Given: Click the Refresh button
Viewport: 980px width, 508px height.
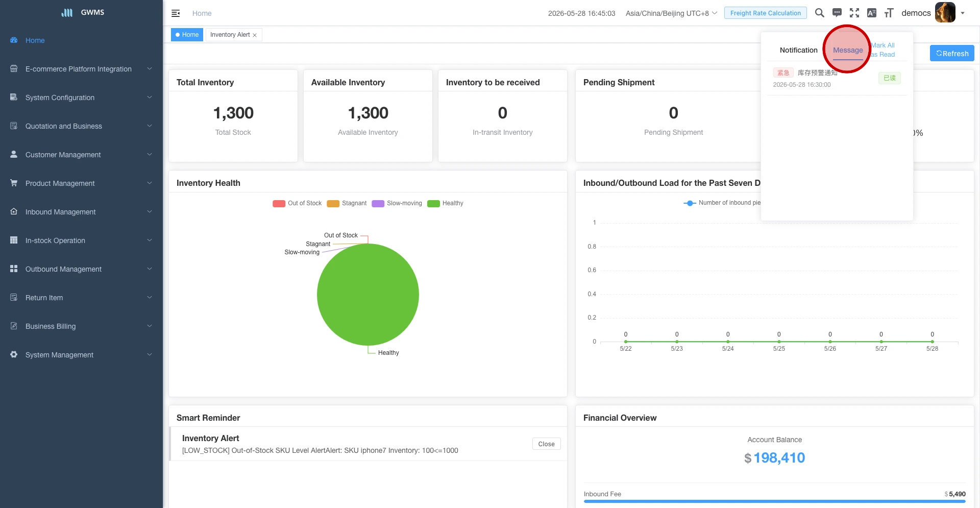Looking at the screenshot, I should pyautogui.click(x=952, y=54).
